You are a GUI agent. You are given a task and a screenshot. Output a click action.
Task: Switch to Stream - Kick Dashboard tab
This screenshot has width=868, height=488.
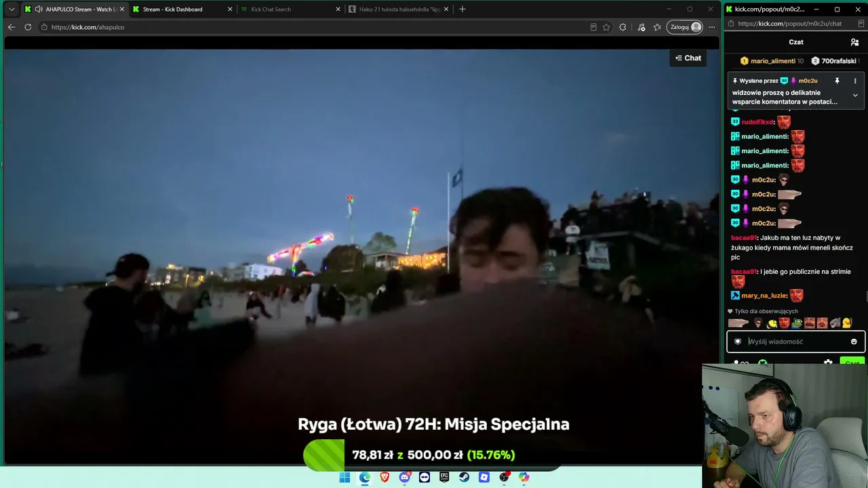pyautogui.click(x=182, y=9)
